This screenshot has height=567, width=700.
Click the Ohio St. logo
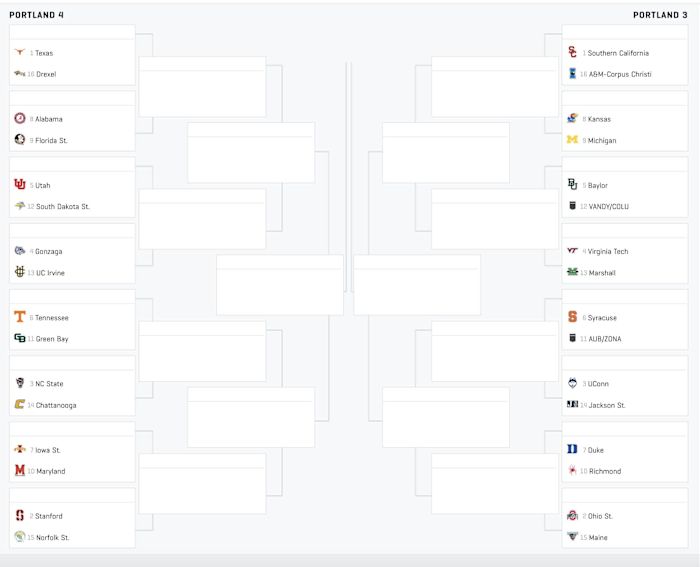pos(572,516)
